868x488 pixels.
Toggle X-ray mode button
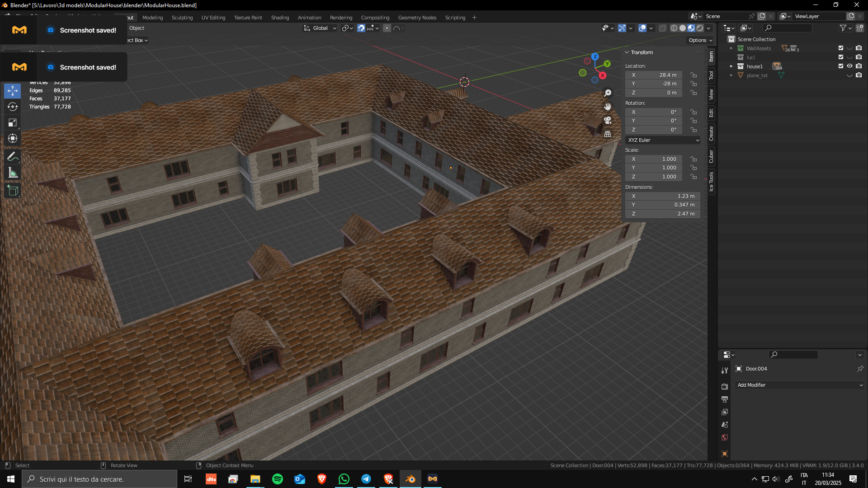click(x=662, y=28)
